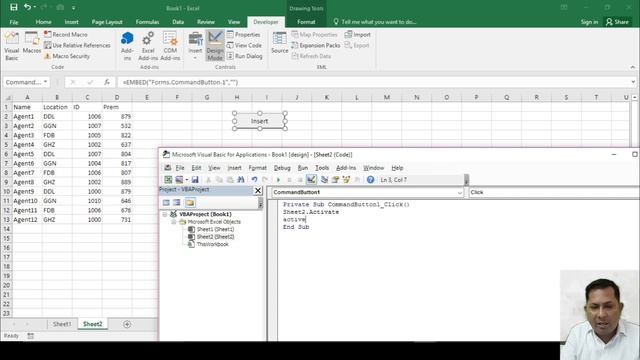Image resolution: width=640 pixels, height=360 pixels.
Task: Open the Insert UserForm arrow in VBA toolbar
Action: click(187, 180)
